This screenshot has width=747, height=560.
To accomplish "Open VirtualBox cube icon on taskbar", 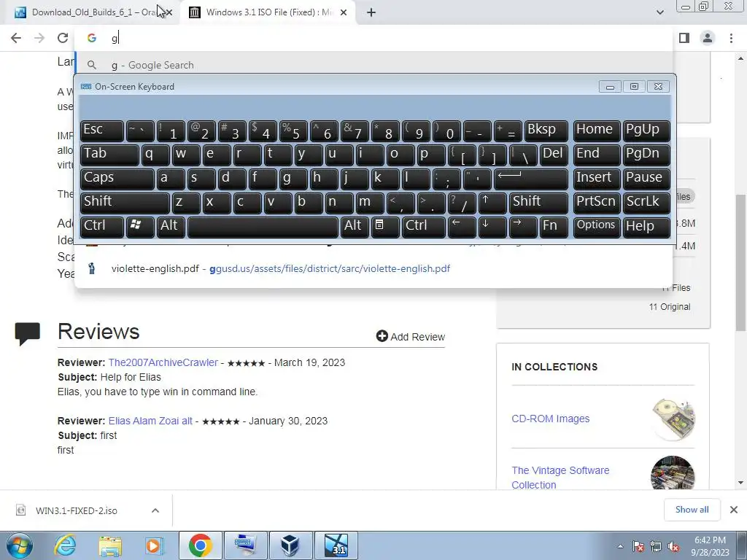I will 290,545.
